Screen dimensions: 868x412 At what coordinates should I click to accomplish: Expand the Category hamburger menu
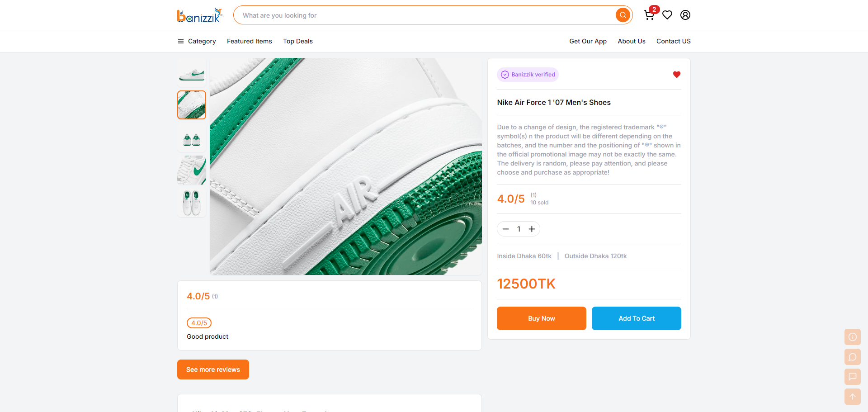(197, 41)
